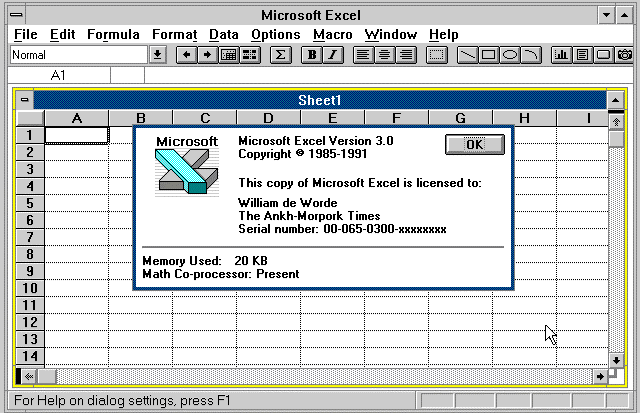Click the Camera tool icon

point(624,55)
